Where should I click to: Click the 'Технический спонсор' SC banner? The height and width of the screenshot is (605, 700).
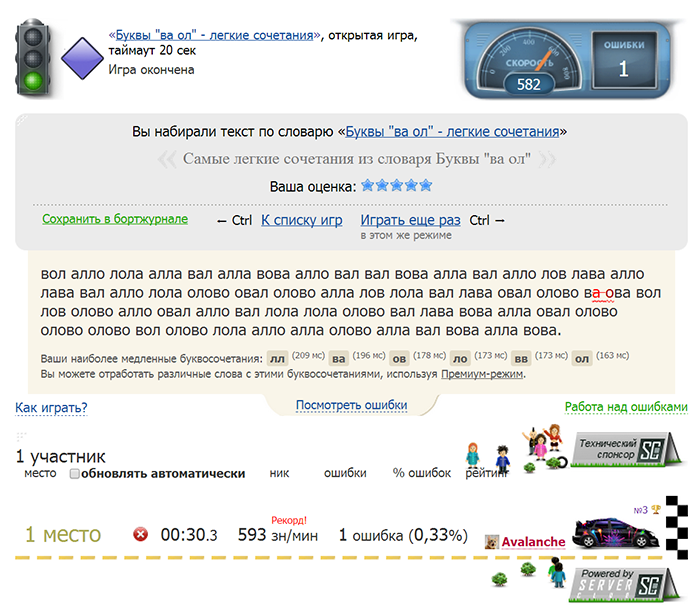click(x=627, y=449)
